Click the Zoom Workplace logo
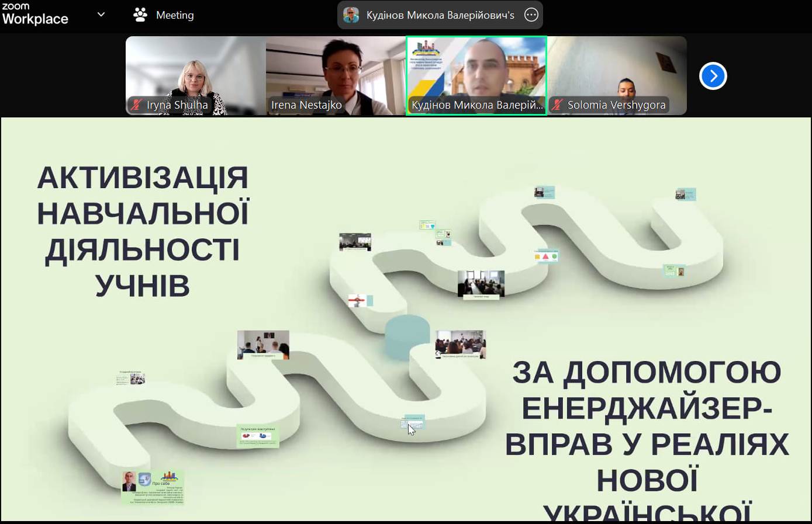812x524 pixels. pos(35,15)
